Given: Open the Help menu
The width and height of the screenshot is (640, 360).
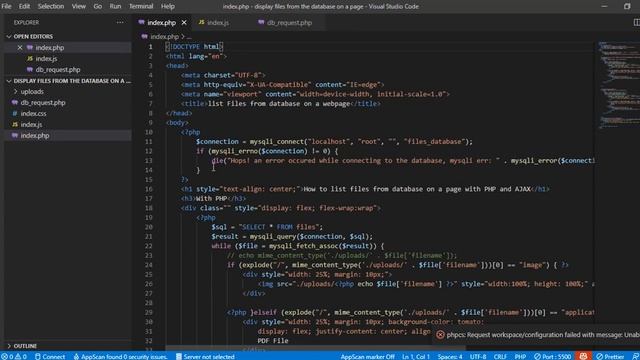Looking at the screenshot, I should click(167, 6).
